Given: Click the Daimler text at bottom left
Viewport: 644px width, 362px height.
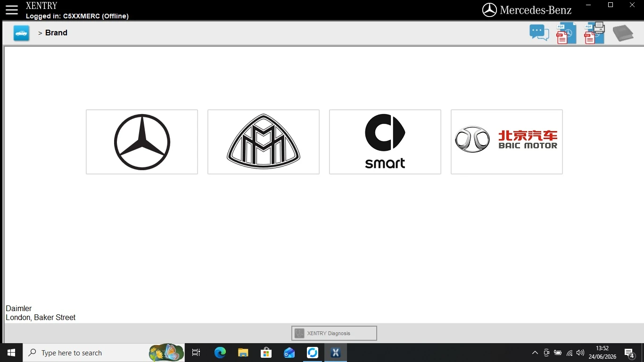Looking at the screenshot, I should 19,308.
